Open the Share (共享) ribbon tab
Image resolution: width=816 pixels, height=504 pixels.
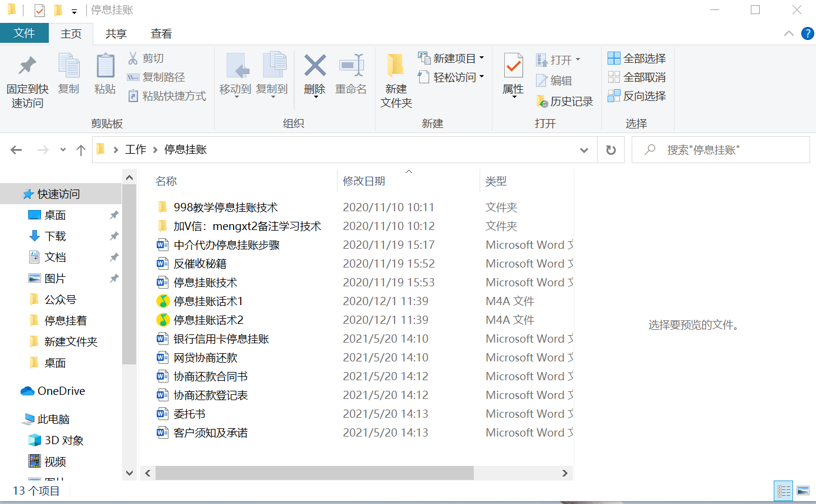click(x=116, y=34)
